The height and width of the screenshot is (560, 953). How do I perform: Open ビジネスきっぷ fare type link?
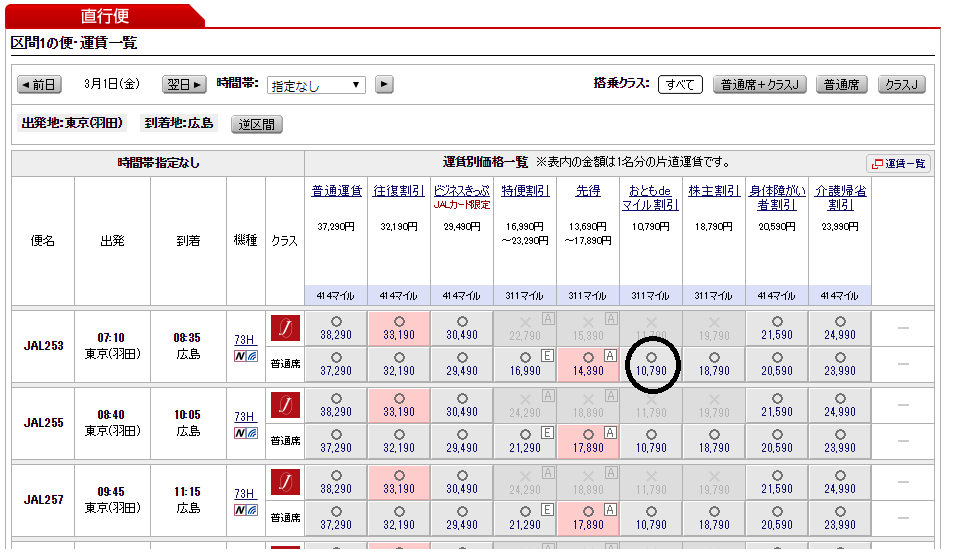click(x=461, y=191)
